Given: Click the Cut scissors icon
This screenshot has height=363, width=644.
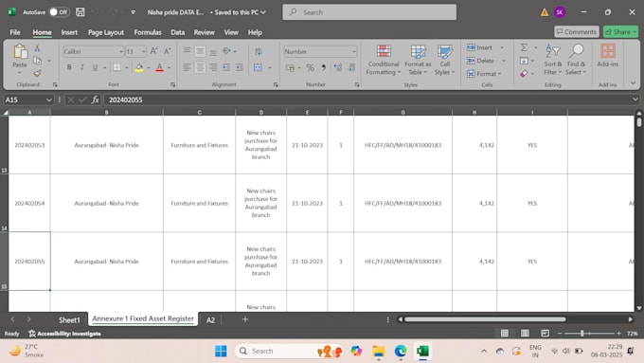Looking at the screenshot, I should [37, 48].
